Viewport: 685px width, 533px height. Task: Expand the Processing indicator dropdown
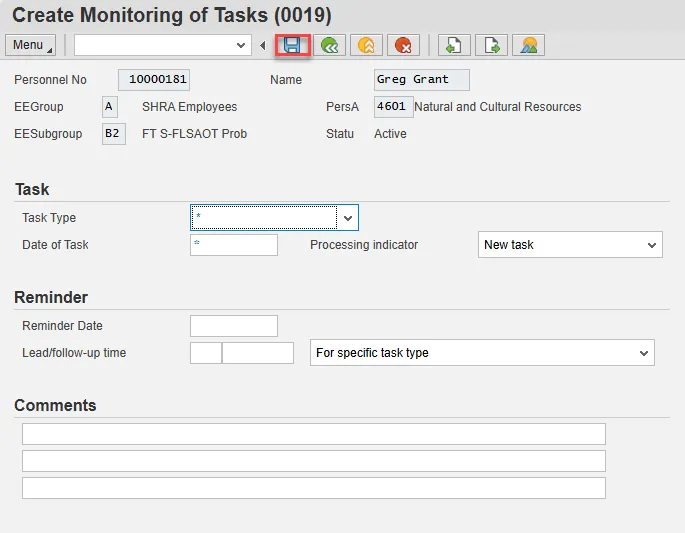tap(652, 245)
